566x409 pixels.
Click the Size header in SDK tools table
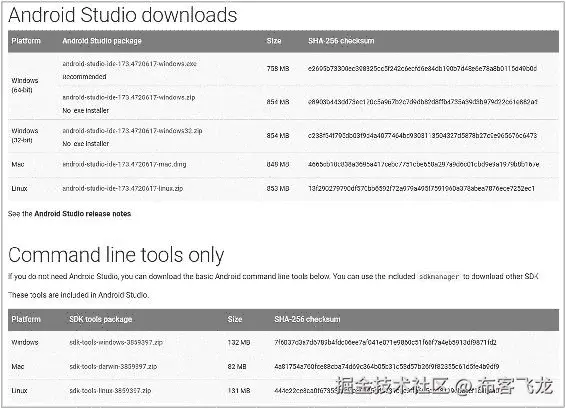tap(235, 319)
